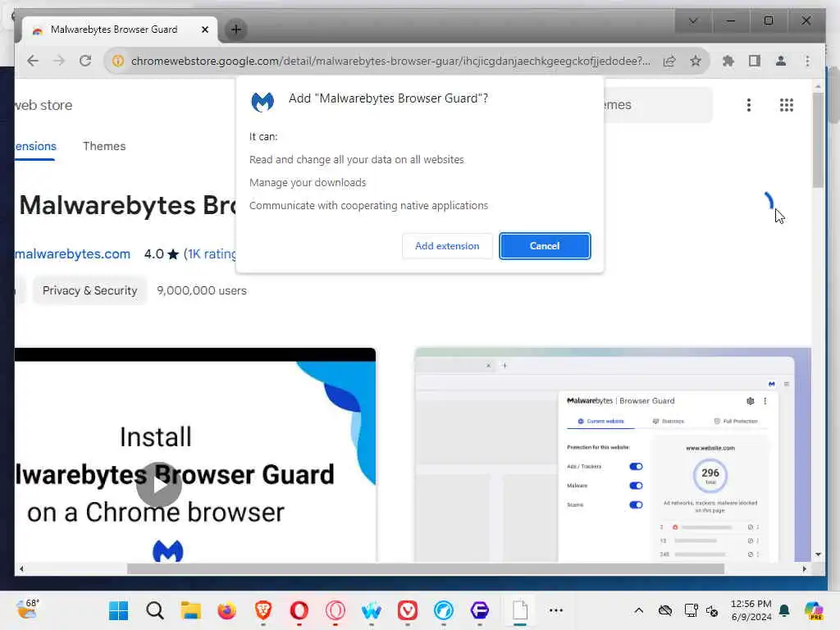This screenshot has height=630, width=840.
Task: Open the weather widget showing 68°
Action: [27, 609]
